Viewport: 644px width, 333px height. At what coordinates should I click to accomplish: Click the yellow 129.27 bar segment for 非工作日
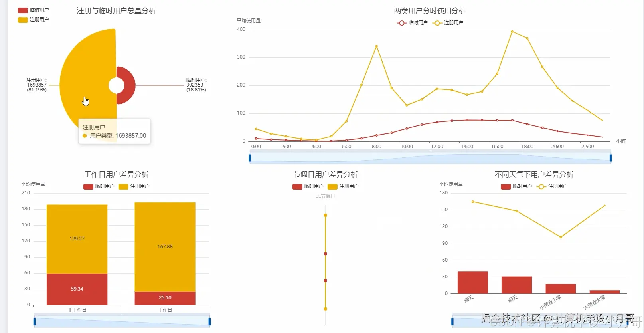click(77, 239)
